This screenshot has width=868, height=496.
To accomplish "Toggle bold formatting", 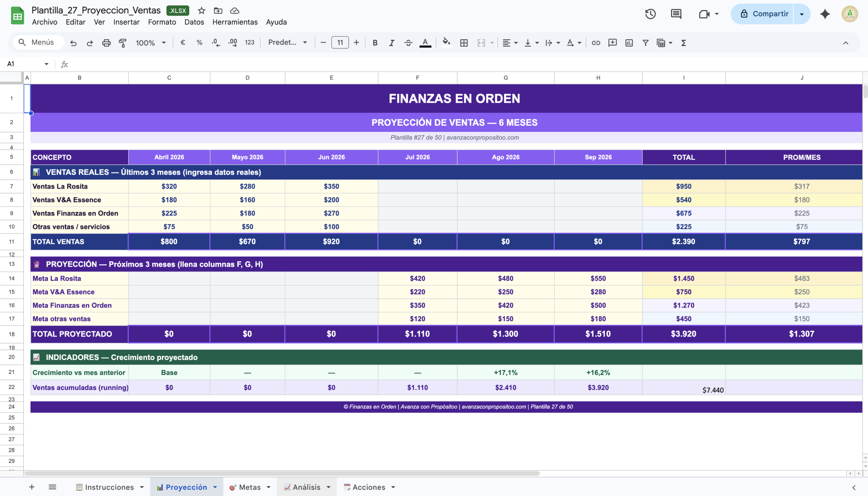I will tap(375, 43).
